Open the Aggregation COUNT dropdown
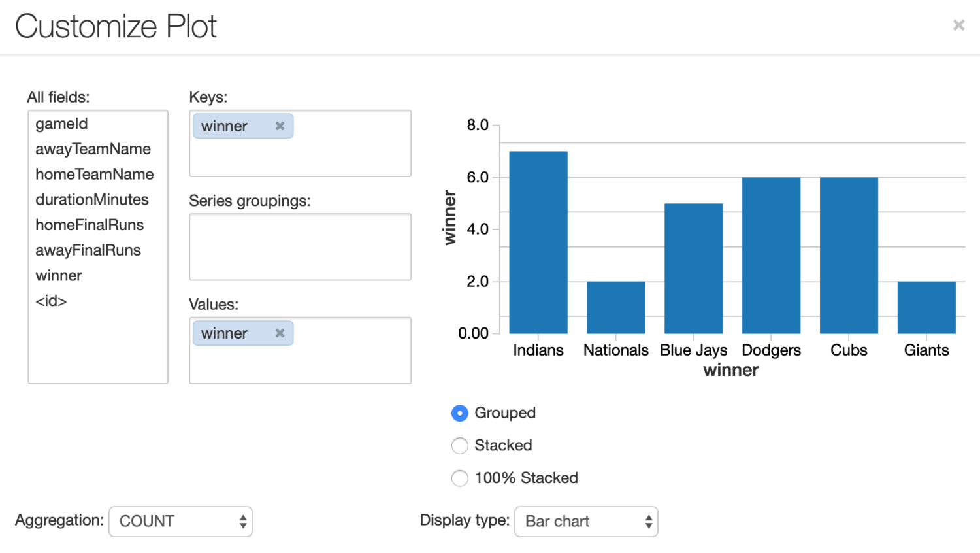Image resolution: width=980 pixels, height=553 pixels. point(180,522)
